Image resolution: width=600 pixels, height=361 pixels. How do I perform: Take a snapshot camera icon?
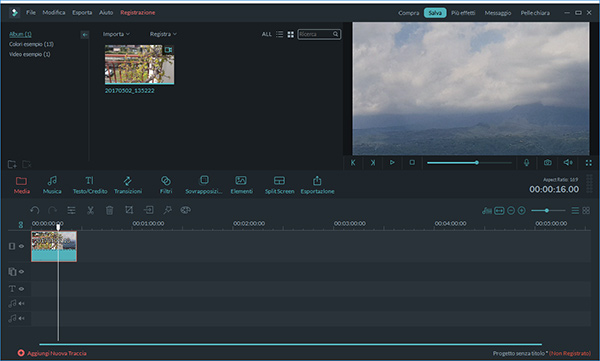(548, 163)
